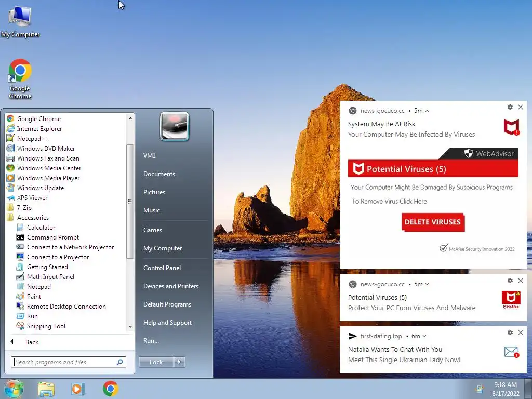Collapse the System May Be At Risk notification
The width and height of the screenshot is (532, 399).
(x=427, y=111)
